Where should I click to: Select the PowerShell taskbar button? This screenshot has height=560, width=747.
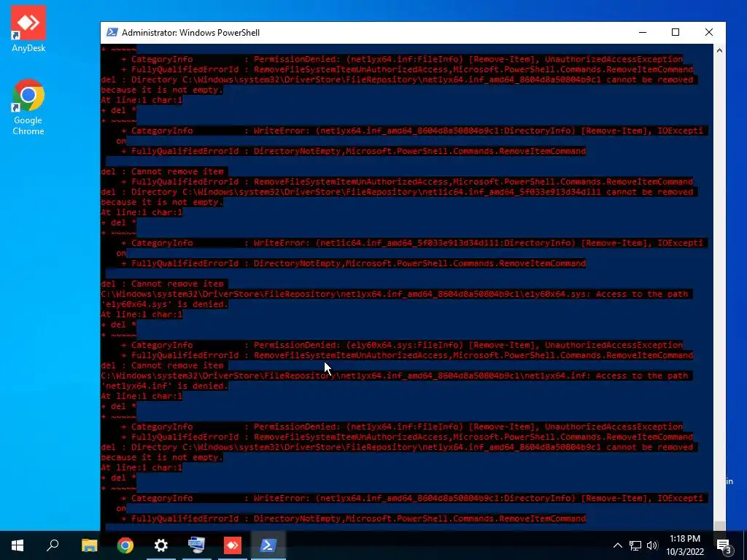coord(268,545)
